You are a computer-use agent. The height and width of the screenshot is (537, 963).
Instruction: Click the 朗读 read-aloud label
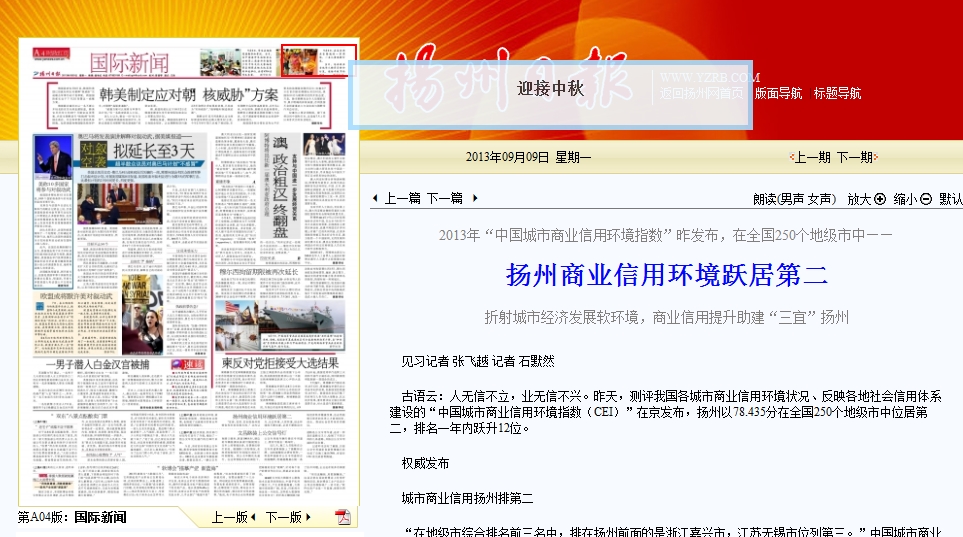[x=765, y=199]
